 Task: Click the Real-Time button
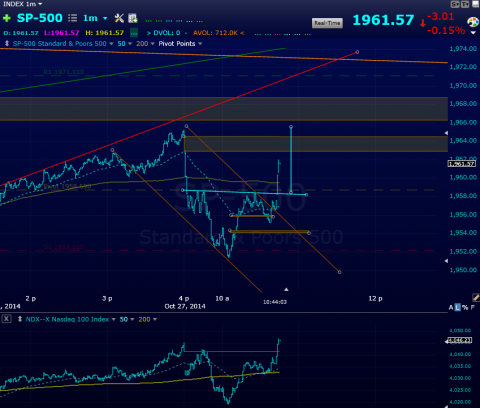coord(327,23)
